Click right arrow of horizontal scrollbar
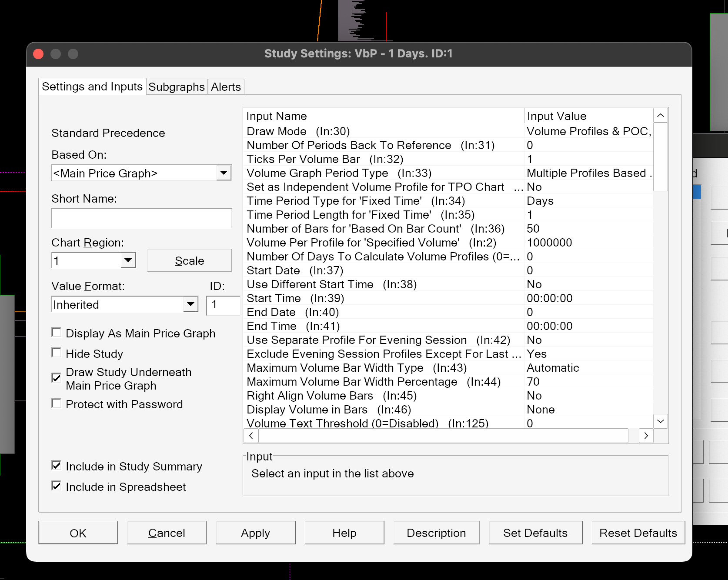The image size is (728, 580). (646, 436)
